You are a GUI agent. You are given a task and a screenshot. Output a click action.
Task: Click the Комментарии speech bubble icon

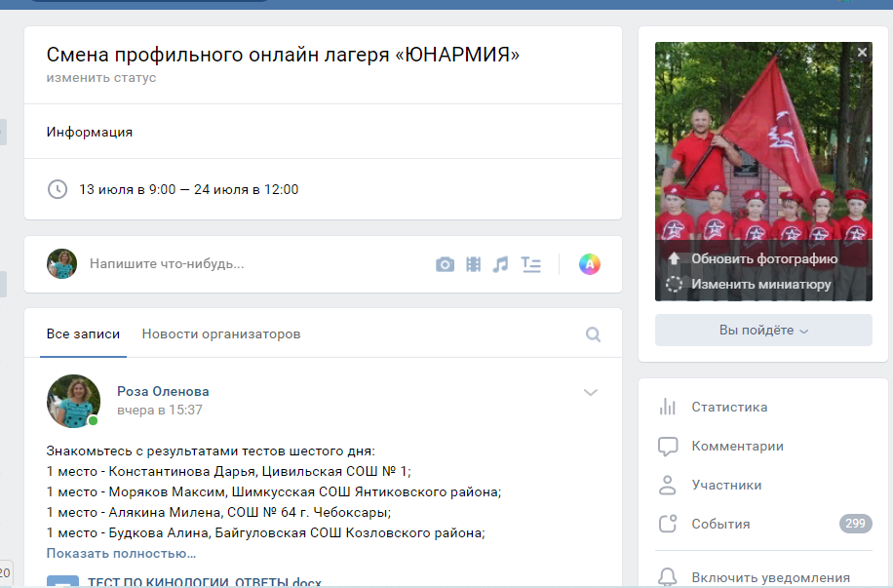[x=668, y=447]
